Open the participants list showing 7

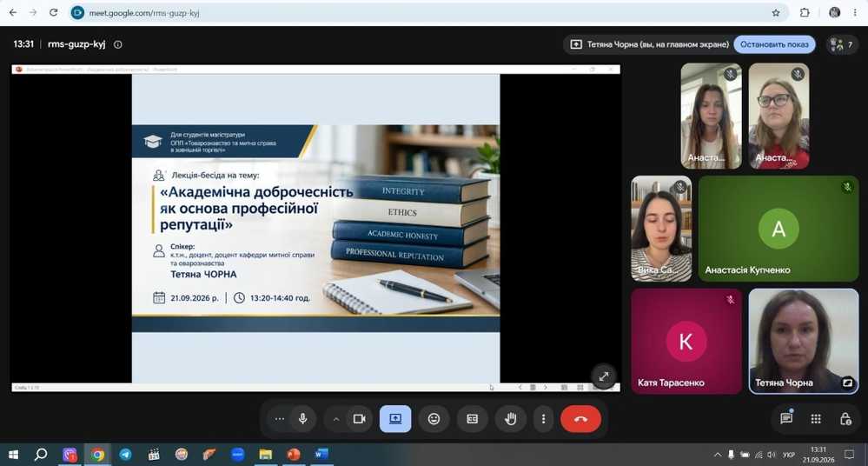[x=841, y=44]
